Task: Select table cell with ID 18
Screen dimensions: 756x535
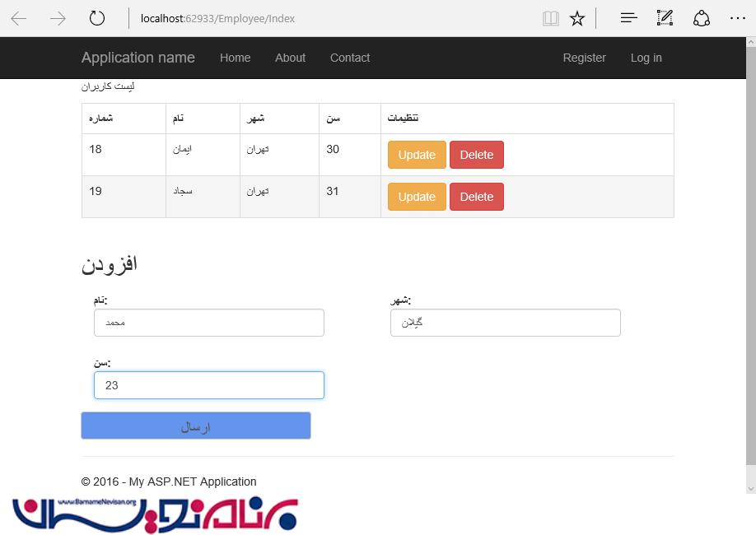Action: click(124, 155)
